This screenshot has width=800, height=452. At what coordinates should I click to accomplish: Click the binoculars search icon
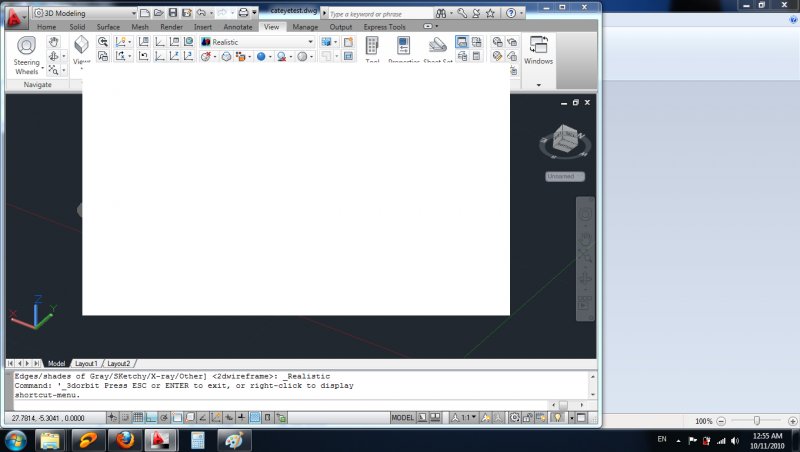(x=441, y=13)
